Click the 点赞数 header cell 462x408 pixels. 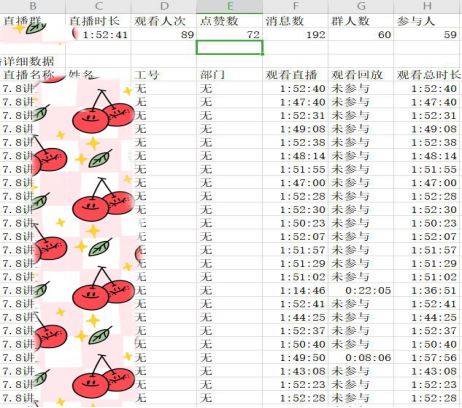tap(230, 21)
